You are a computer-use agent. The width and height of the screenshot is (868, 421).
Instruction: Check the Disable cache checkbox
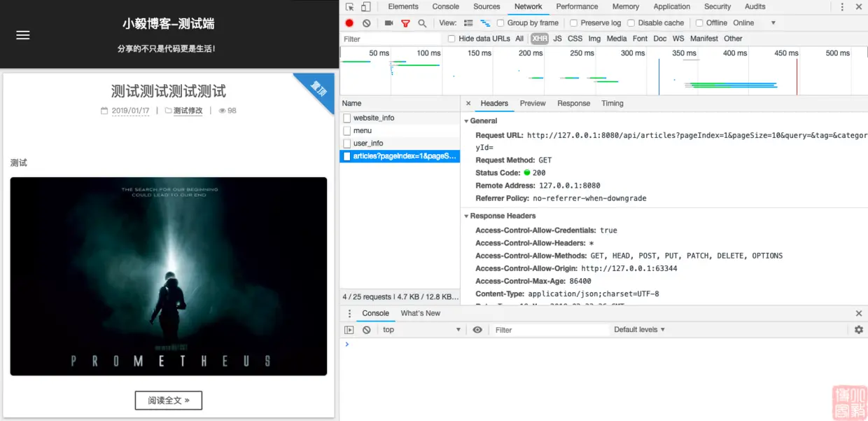click(x=631, y=23)
